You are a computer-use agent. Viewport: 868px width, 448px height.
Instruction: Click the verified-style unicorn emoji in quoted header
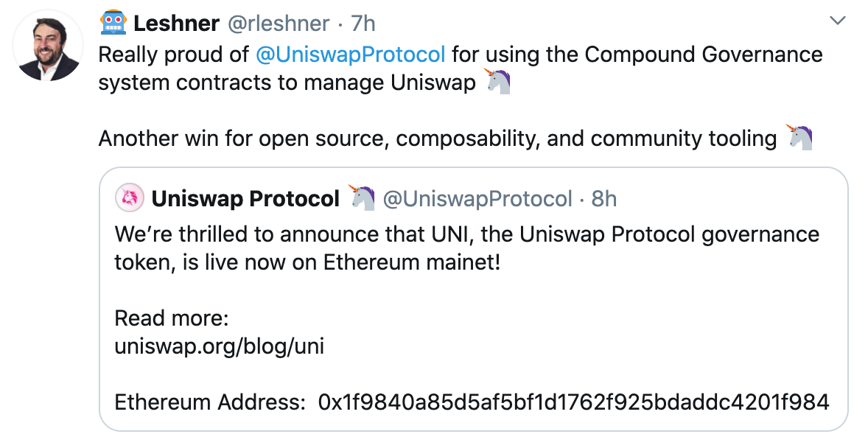coord(361,197)
